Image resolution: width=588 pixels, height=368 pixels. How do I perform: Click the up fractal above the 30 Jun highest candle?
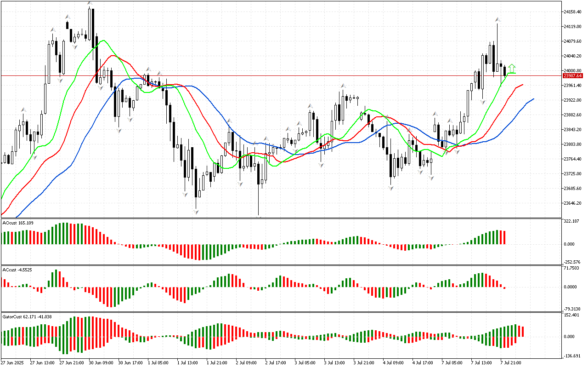pyautogui.click(x=90, y=4)
